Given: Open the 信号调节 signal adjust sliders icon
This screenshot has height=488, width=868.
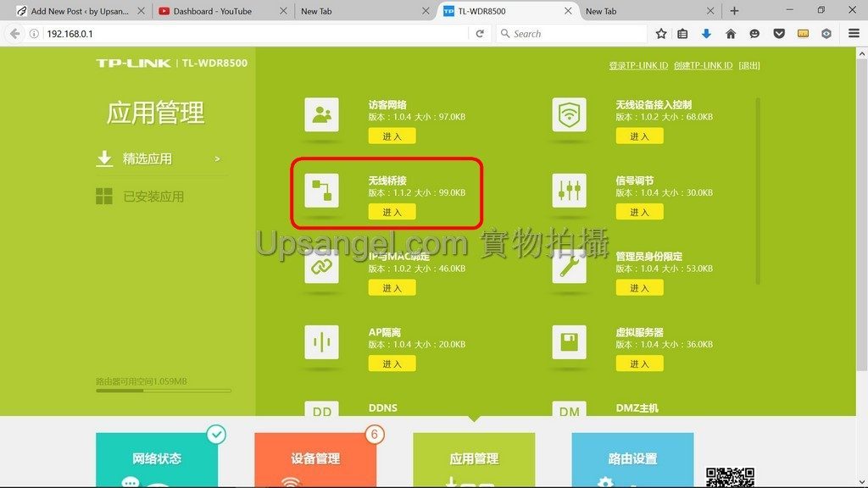Looking at the screenshot, I should [569, 191].
